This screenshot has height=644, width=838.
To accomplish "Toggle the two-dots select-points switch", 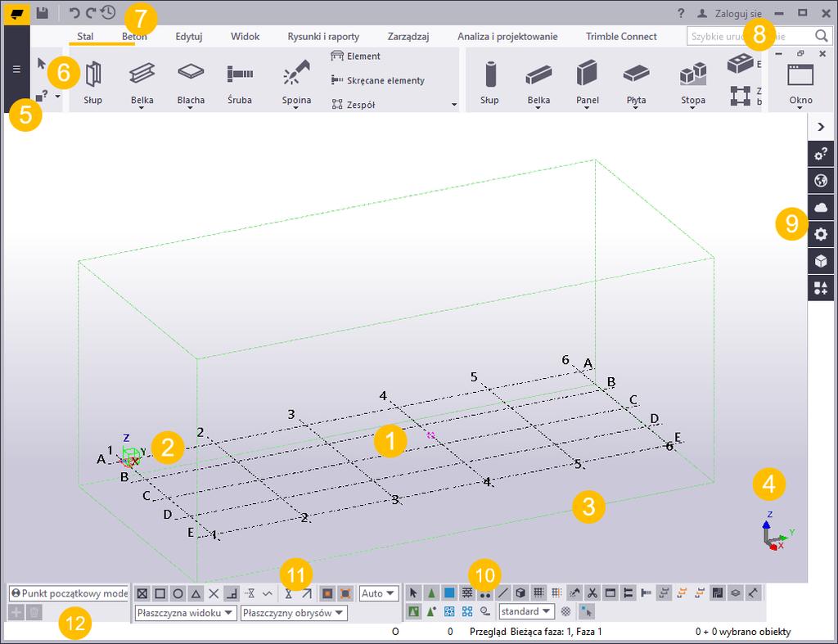I will pyautogui.click(x=484, y=592).
